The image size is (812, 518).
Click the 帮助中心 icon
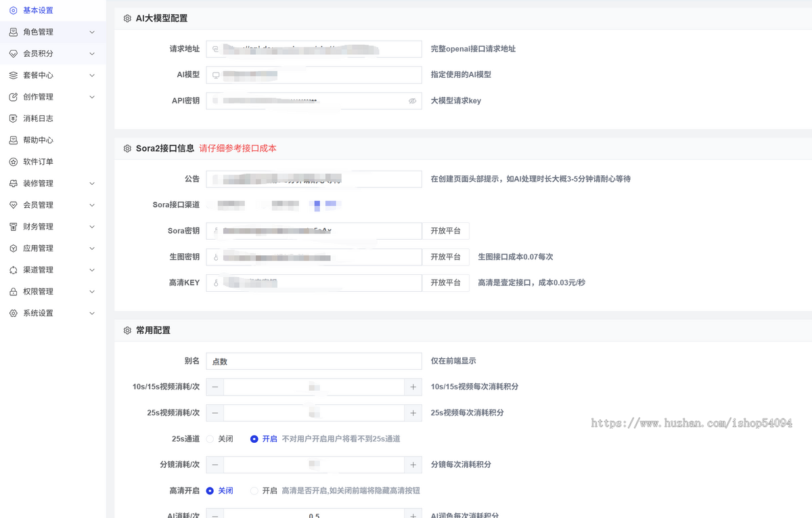(x=14, y=140)
